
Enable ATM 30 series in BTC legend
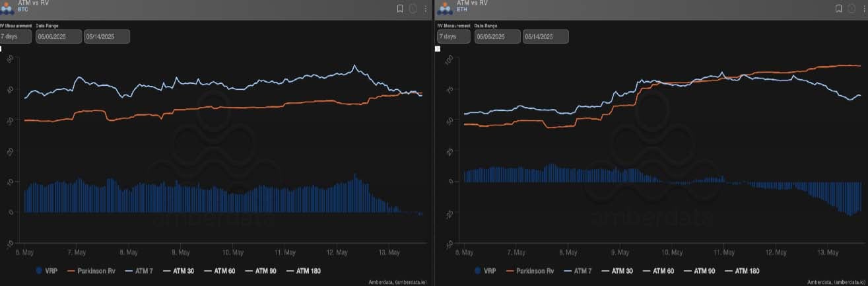click(188, 271)
